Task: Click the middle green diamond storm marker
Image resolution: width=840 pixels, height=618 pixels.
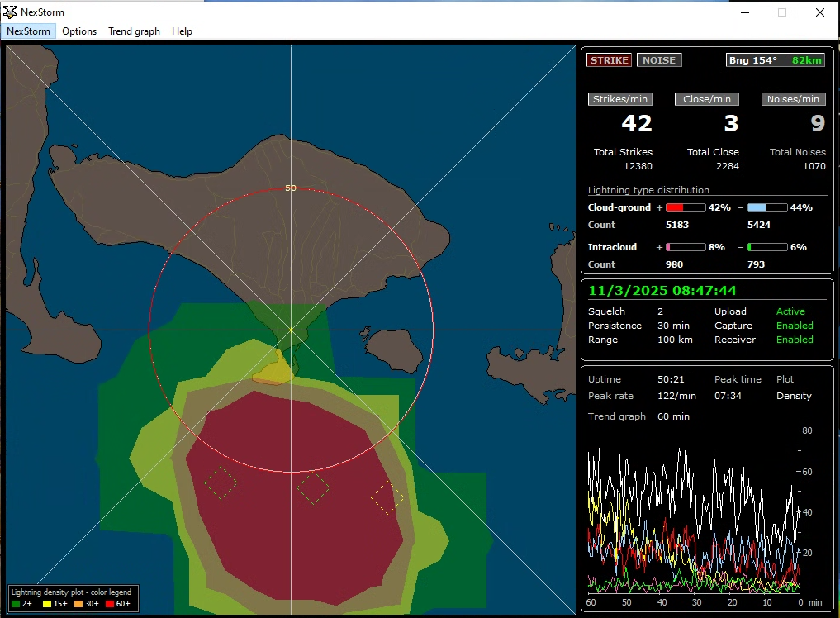Action: click(313, 487)
